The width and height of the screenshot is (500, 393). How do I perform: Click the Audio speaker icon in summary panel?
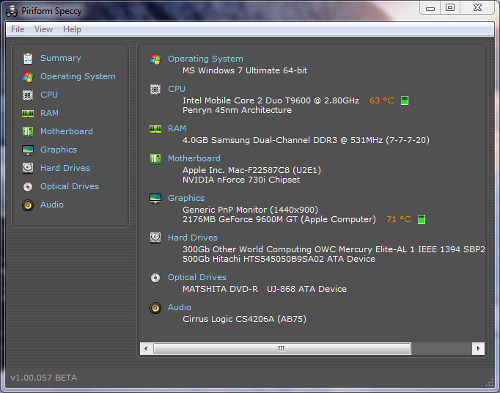click(x=155, y=308)
